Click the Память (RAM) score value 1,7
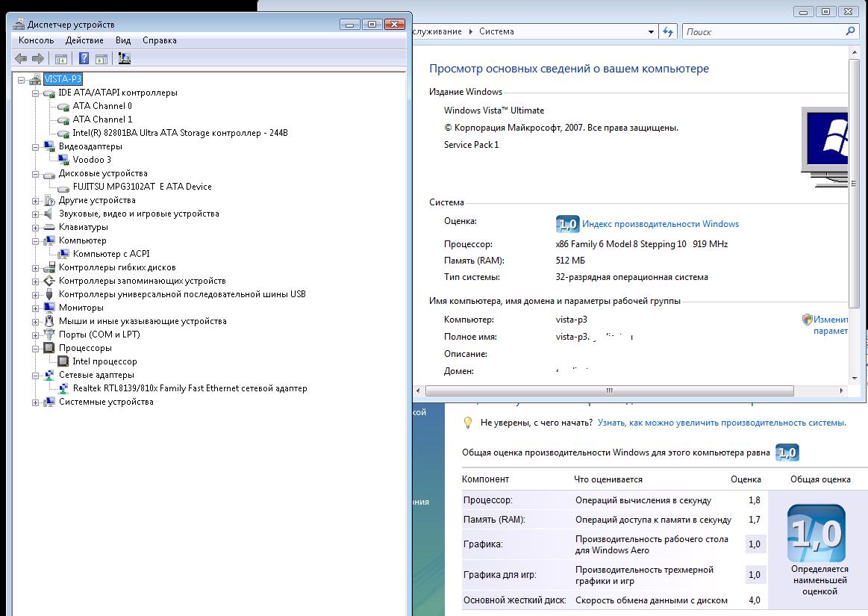This screenshot has height=616, width=868. click(x=755, y=520)
